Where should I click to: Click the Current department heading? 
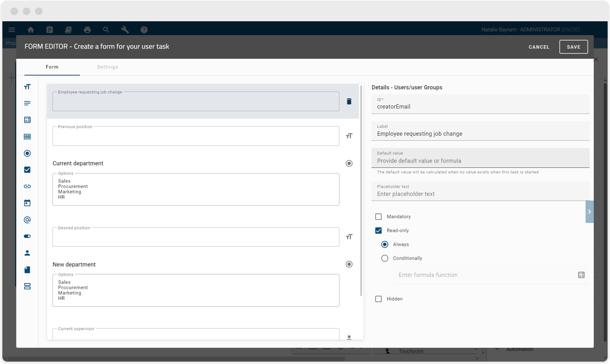pyautogui.click(x=78, y=164)
